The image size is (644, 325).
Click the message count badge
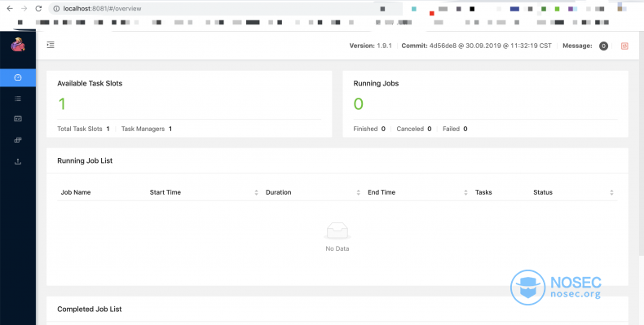tap(603, 46)
